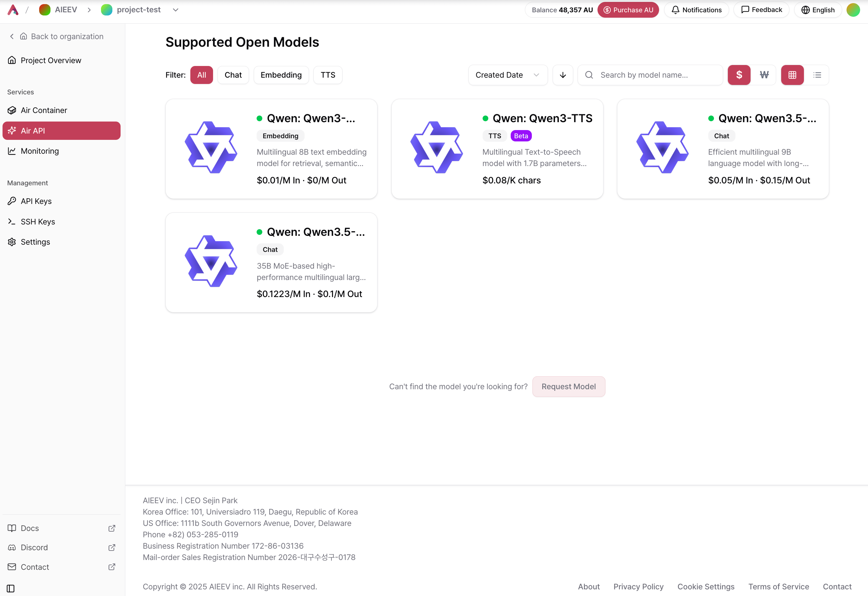The height and width of the screenshot is (596, 868).
Task: Open the project switcher chevron
Action: [175, 10]
